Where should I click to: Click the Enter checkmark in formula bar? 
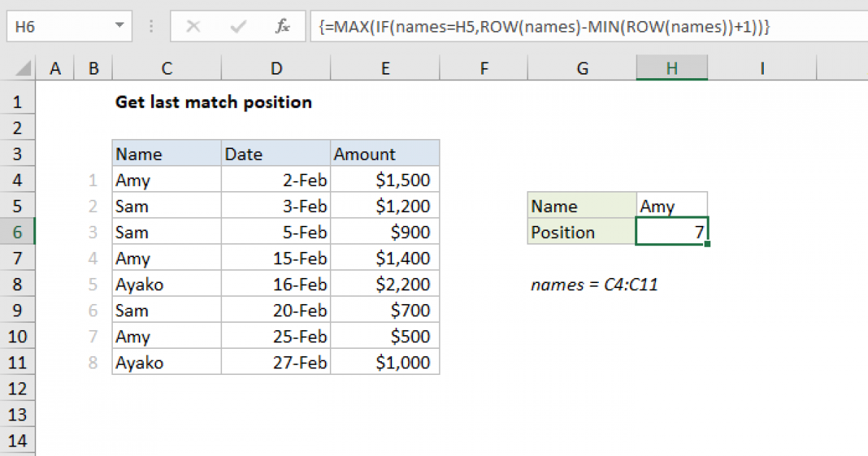237,27
